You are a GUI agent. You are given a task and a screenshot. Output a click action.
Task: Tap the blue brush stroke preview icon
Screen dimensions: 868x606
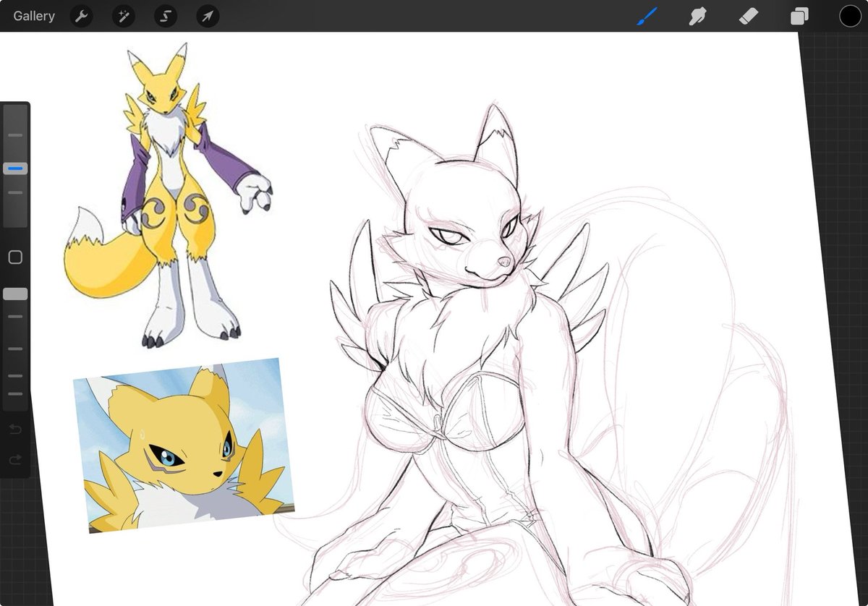coord(647,16)
